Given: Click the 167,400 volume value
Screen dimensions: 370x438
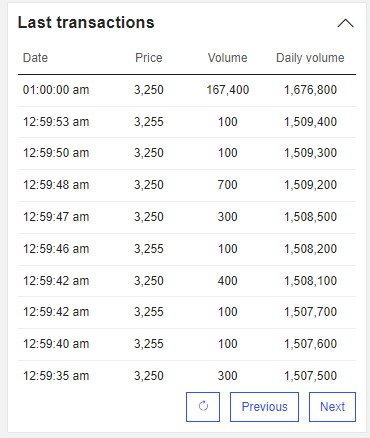Looking at the screenshot, I should 228,90.
